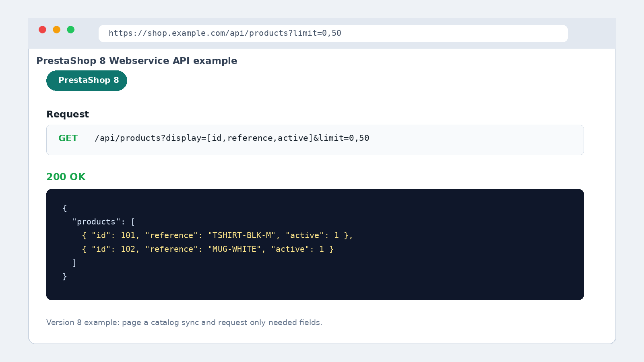Click the 200 OK status text
This screenshot has width=644, height=362.
66,177
